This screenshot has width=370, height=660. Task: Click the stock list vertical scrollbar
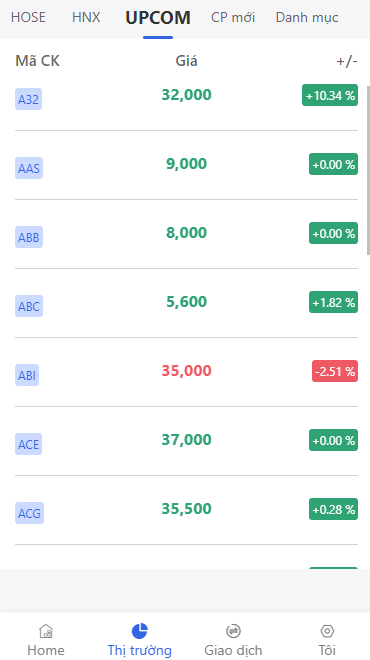368,170
